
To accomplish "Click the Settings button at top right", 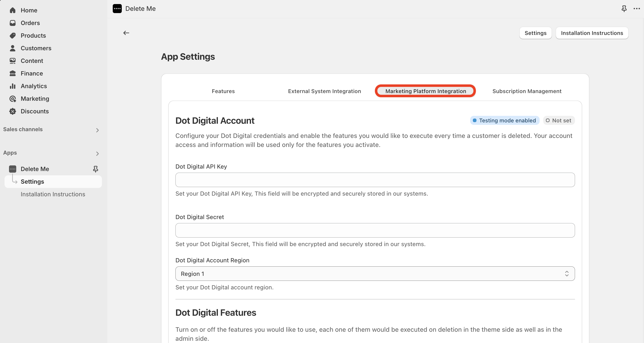I will (535, 33).
